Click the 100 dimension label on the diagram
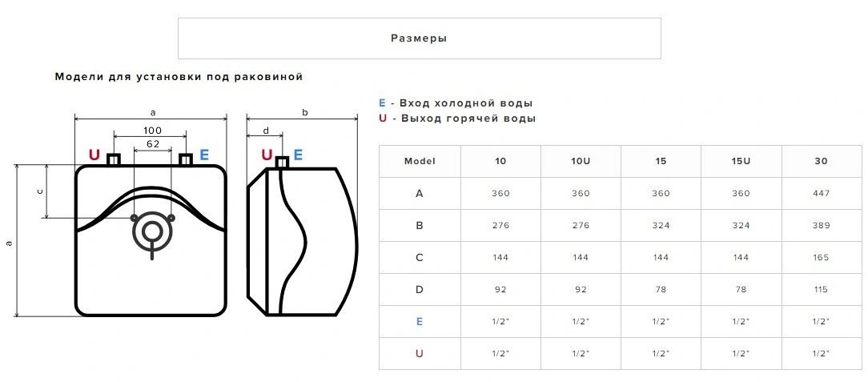The width and height of the screenshot is (868, 382). pyautogui.click(x=152, y=131)
